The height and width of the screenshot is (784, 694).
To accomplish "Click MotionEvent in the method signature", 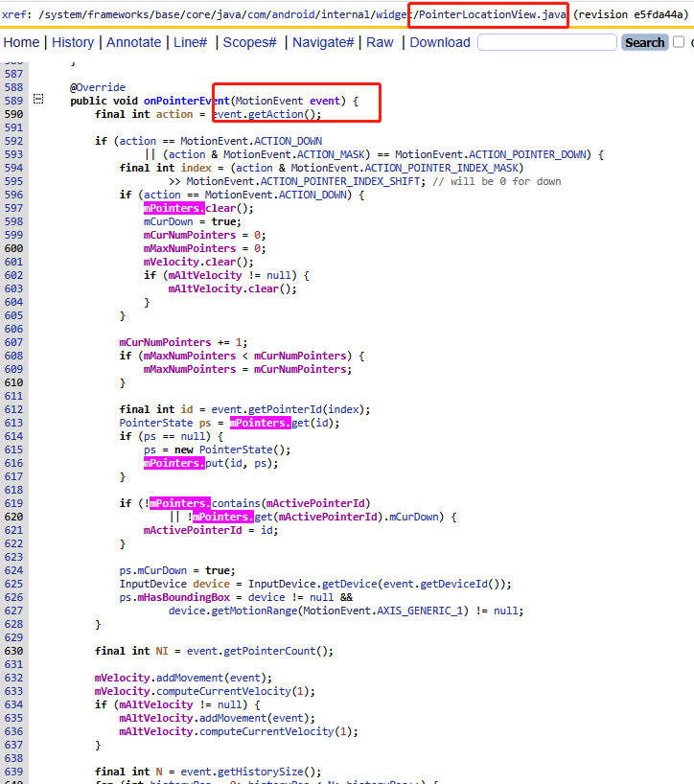I will tap(269, 101).
